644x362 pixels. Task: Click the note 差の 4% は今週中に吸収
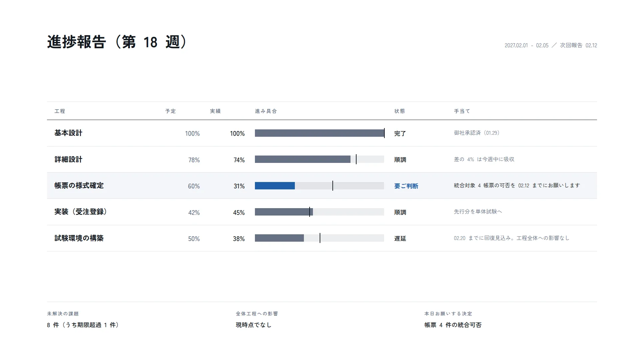484,160
